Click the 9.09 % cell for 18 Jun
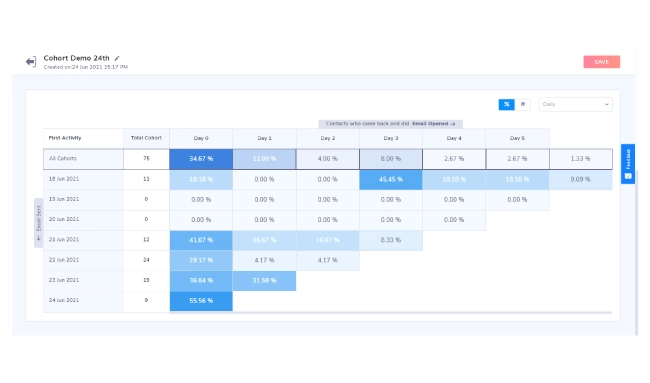The image size is (650, 383). [580, 179]
